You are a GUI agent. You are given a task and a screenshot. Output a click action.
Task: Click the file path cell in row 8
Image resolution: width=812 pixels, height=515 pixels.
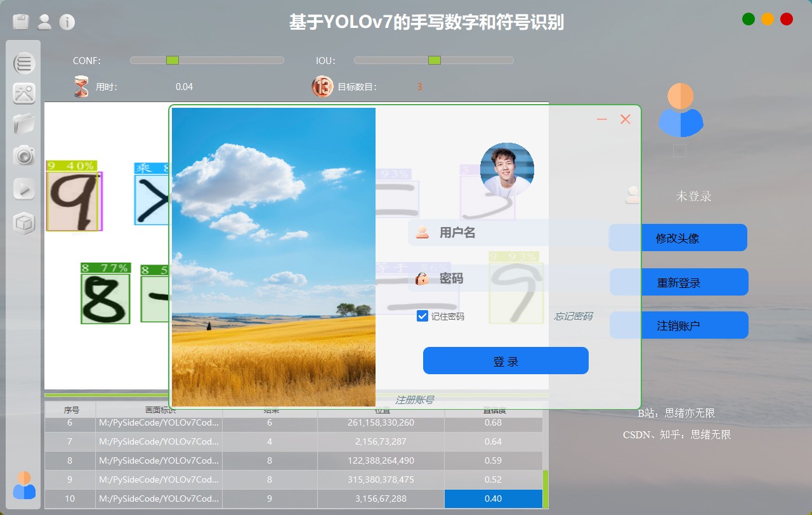click(159, 460)
